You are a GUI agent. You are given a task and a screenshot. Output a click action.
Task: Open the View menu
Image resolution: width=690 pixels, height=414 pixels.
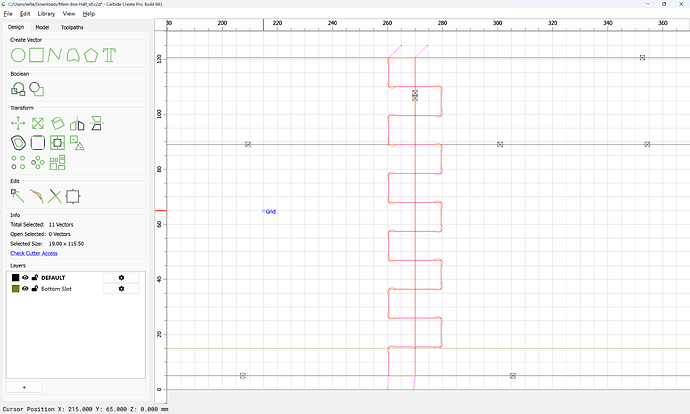click(69, 14)
